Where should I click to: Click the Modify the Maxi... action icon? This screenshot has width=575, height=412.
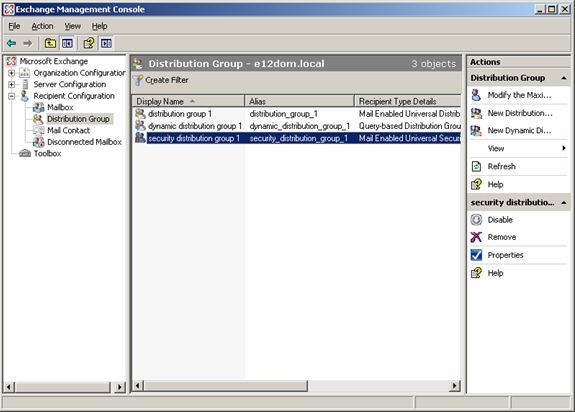click(476, 95)
